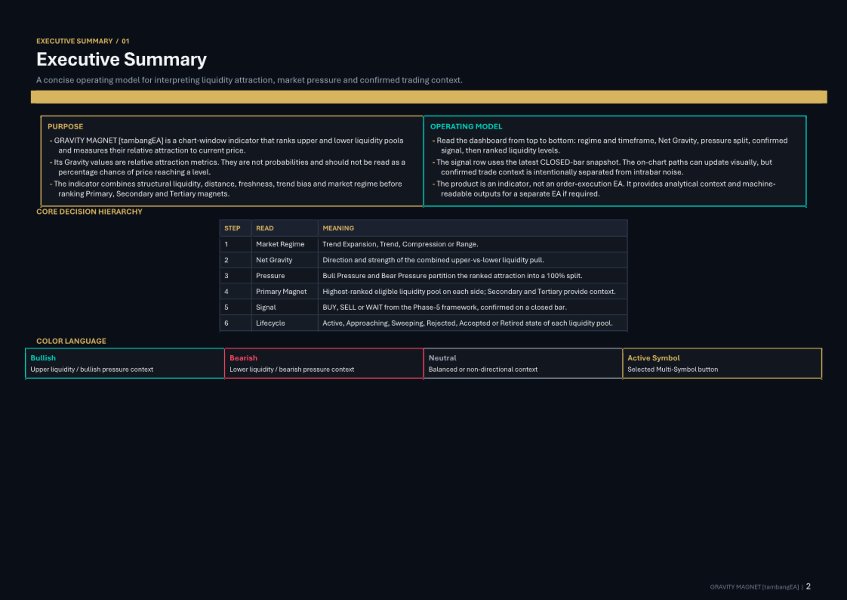The image size is (847, 600).
Task: Click the meaning starting "Bull Pressure and Bear Pressure partition"
Action: (452, 275)
